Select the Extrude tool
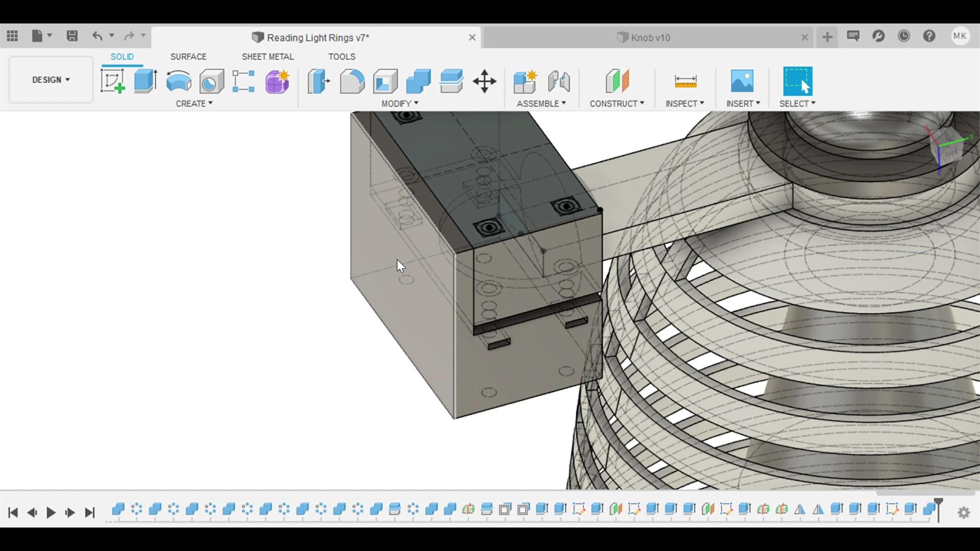 pyautogui.click(x=145, y=81)
